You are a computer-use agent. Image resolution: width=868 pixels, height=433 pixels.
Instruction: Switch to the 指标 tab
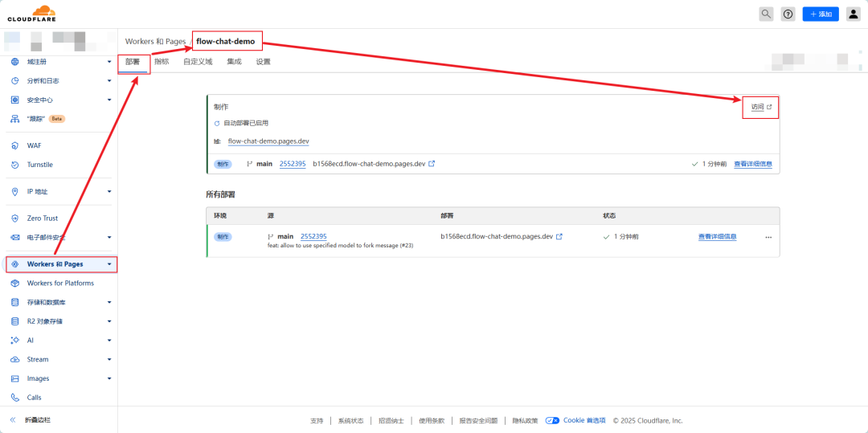[162, 62]
